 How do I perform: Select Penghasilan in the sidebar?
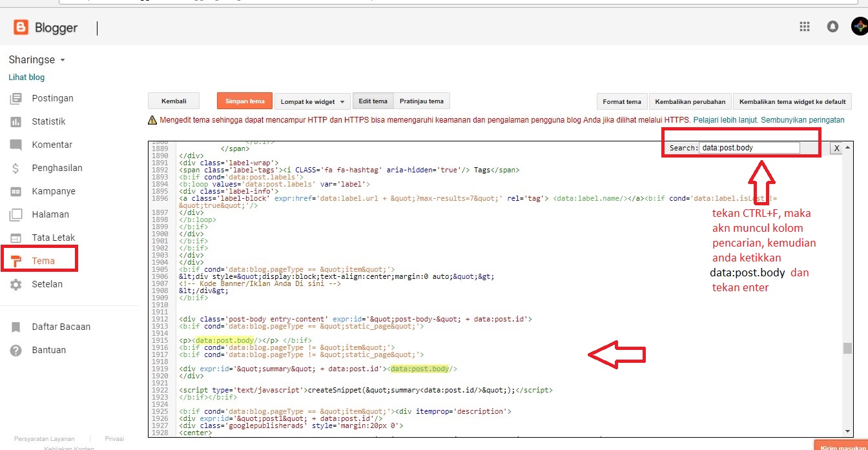coord(57,168)
